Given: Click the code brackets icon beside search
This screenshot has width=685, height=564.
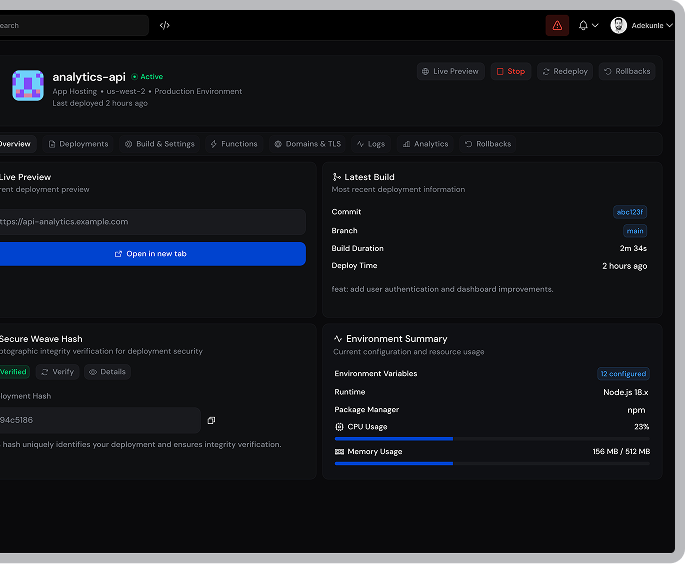Looking at the screenshot, I should (x=165, y=25).
